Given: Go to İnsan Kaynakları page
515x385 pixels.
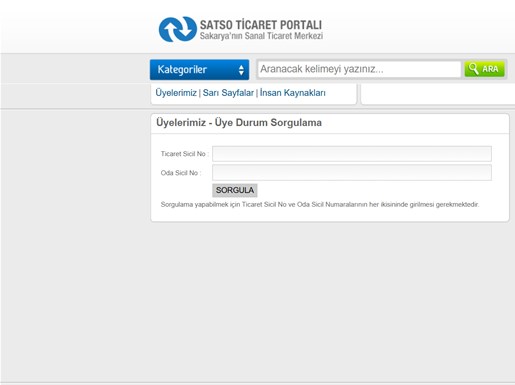Looking at the screenshot, I should click(x=293, y=93).
